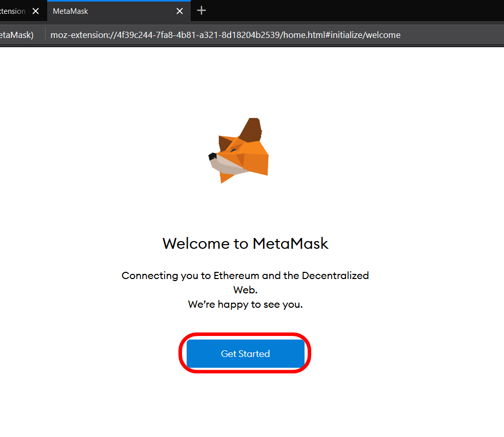Switch to the partially visible Extension tab
Screen dimensions: 504x437
pyautogui.click(x=23, y=11)
